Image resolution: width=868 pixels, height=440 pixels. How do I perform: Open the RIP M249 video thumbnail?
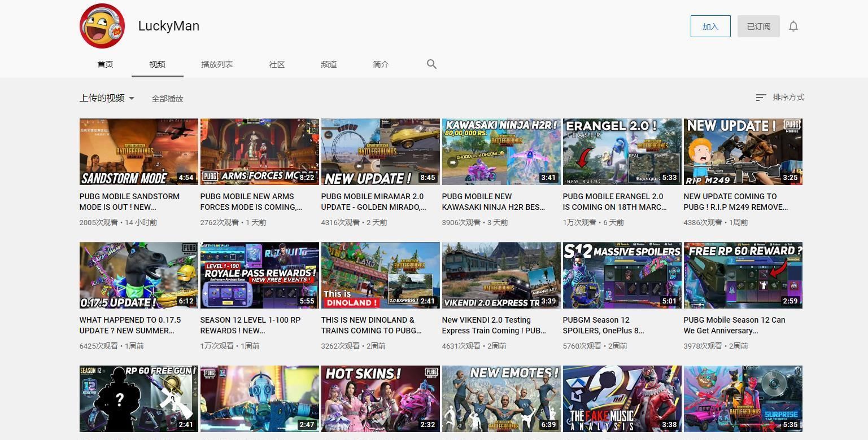click(743, 152)
